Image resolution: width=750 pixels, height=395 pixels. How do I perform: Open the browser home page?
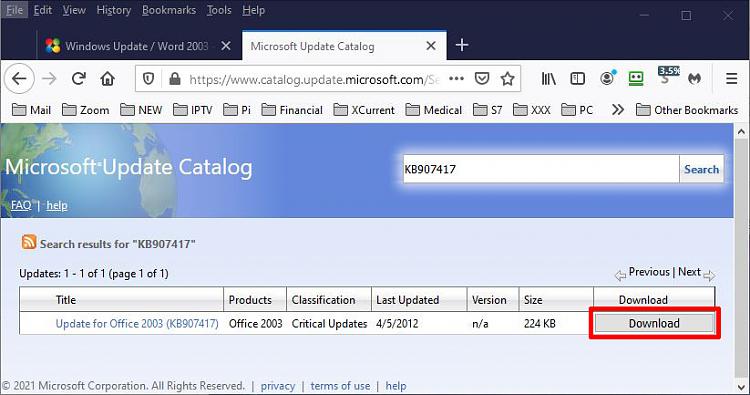click(108, 78)
